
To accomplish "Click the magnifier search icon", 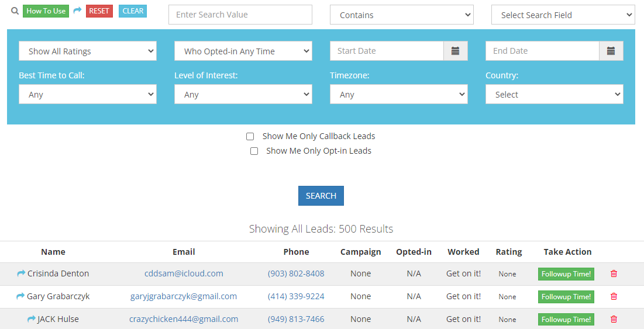I will tap(15, 11).
